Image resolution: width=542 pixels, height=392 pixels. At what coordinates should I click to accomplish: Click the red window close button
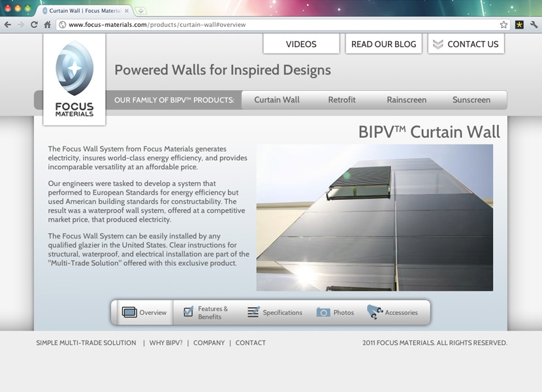pyautogui.click(x=8, y=8)
